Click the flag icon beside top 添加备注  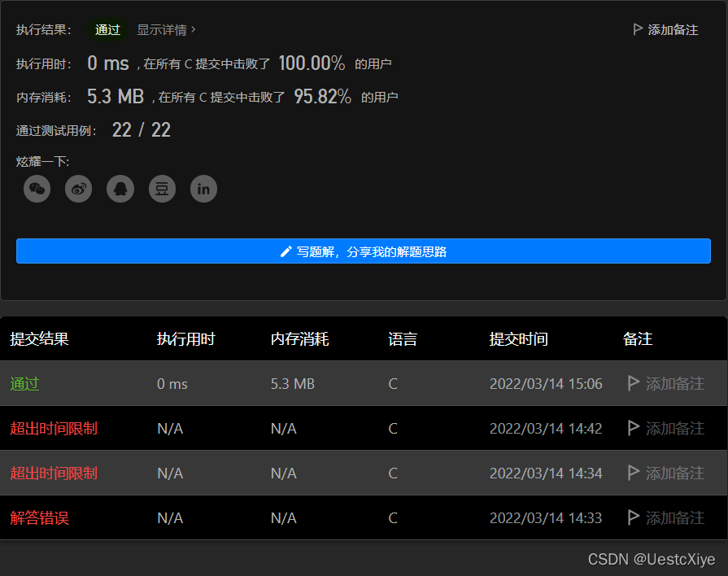(x=638, y=29)
